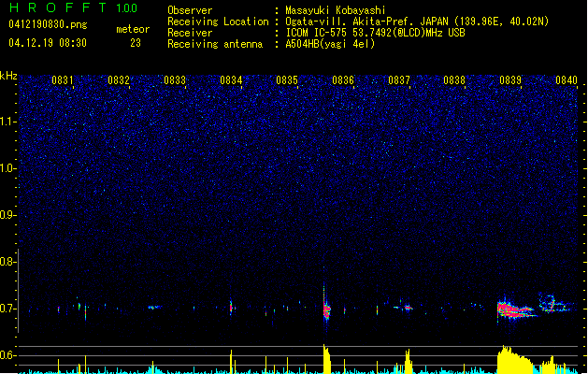The width and height of the screenshot is (588, 374).
Task: Click the 'Observer' field label
Action: (190, 10)
